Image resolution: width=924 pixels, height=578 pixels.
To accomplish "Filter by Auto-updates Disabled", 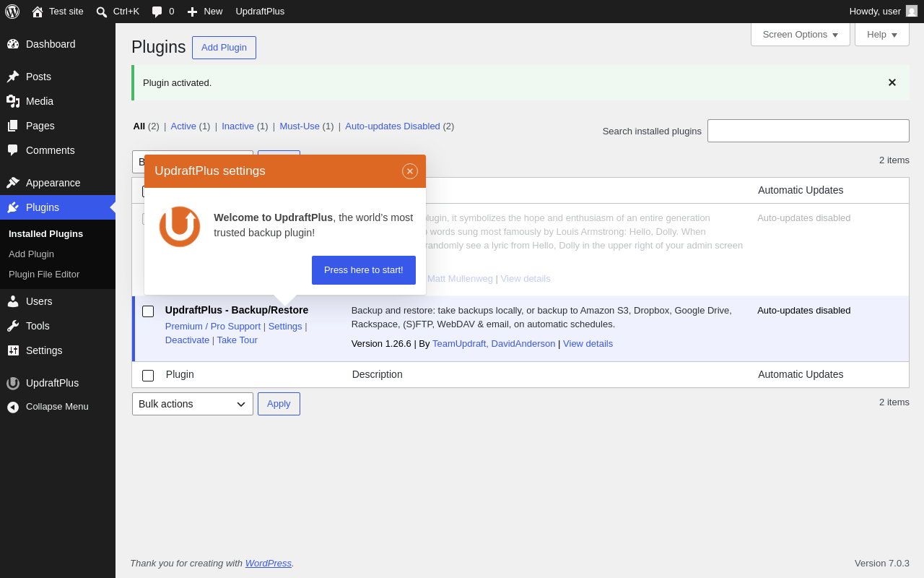I will [x=393, y=126].
